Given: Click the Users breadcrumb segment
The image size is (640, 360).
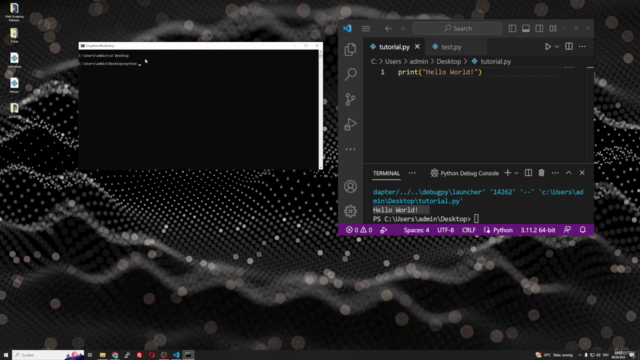Looking at the screenshot, I should [393, 62].
